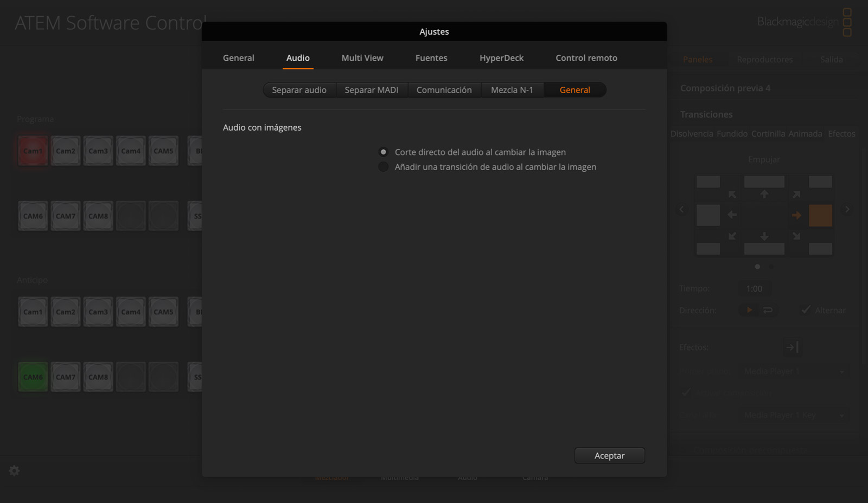Select the push left arrow direction
This screenshot has width=868, height=503.
click(x=732, y=215)
